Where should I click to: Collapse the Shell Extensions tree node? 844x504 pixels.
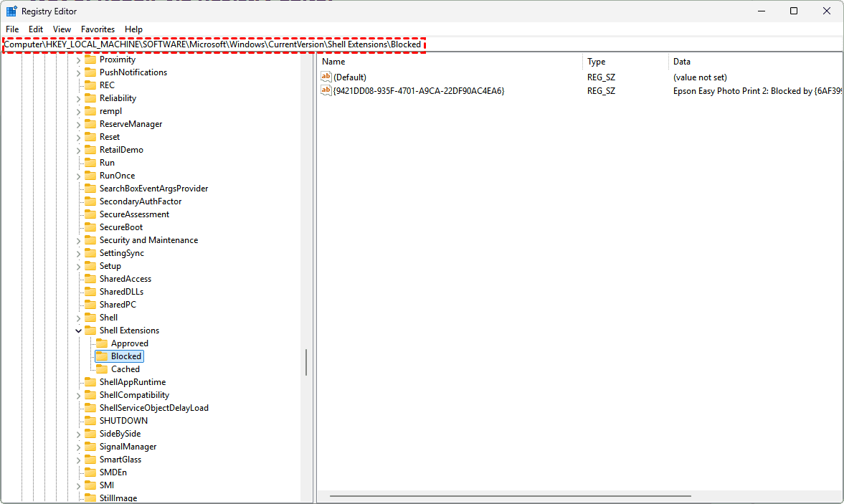coord(78,331)
